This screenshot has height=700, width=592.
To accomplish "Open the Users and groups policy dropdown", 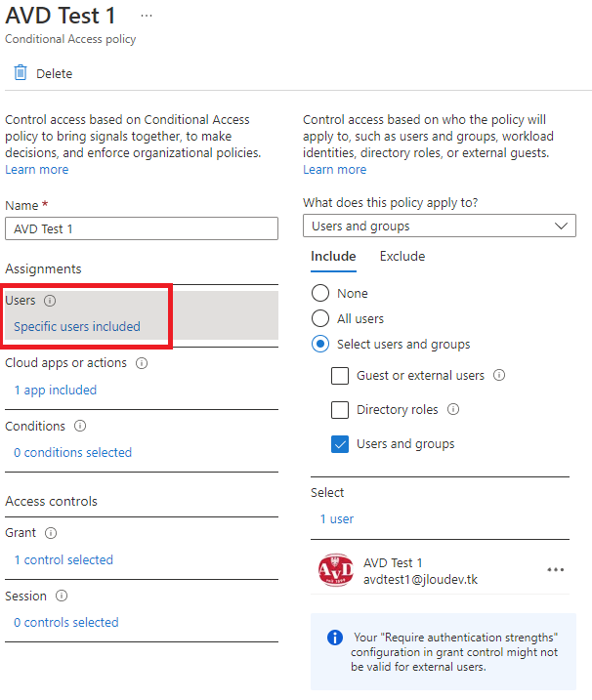I will pos(440,226).
